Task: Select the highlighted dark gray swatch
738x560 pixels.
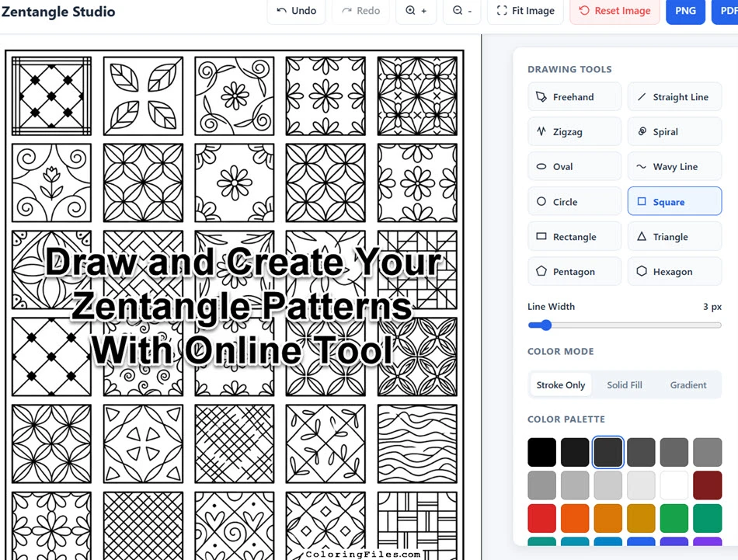Action: 607,452
